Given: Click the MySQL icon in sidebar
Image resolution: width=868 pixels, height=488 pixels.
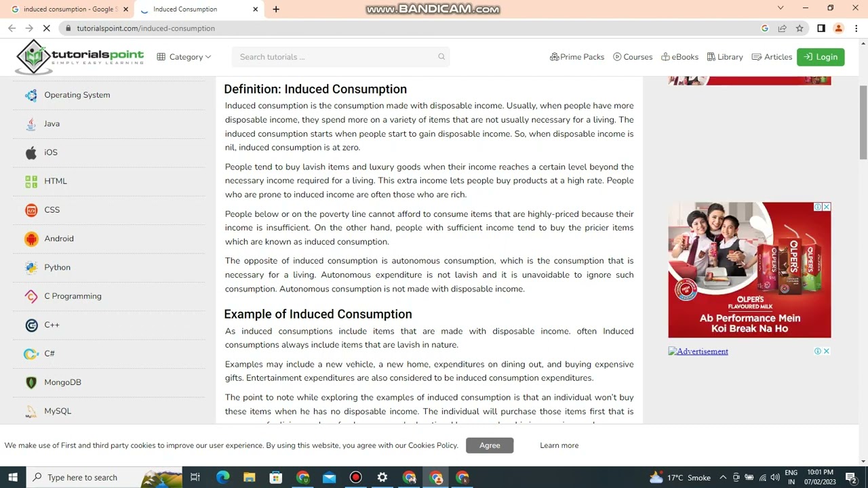Looking at the screenshot, I should tap(31, 411).
